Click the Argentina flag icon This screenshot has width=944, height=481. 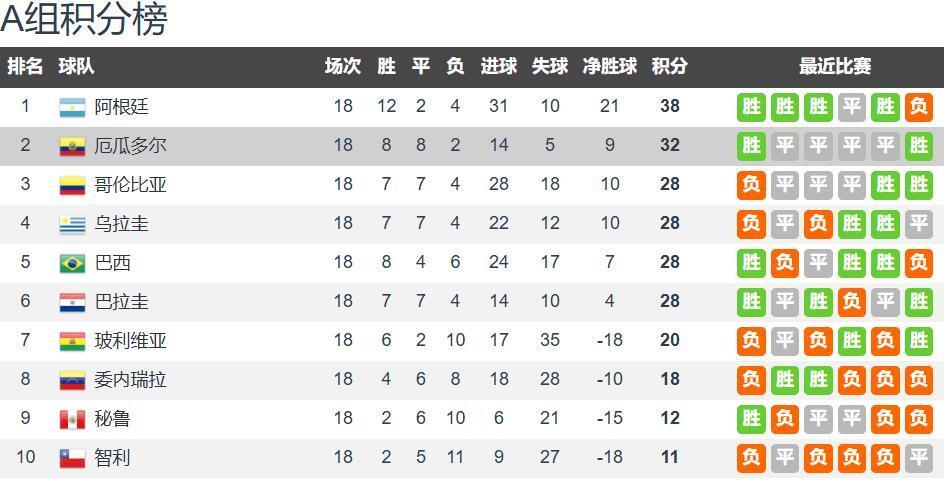click(x=72, y=107)
